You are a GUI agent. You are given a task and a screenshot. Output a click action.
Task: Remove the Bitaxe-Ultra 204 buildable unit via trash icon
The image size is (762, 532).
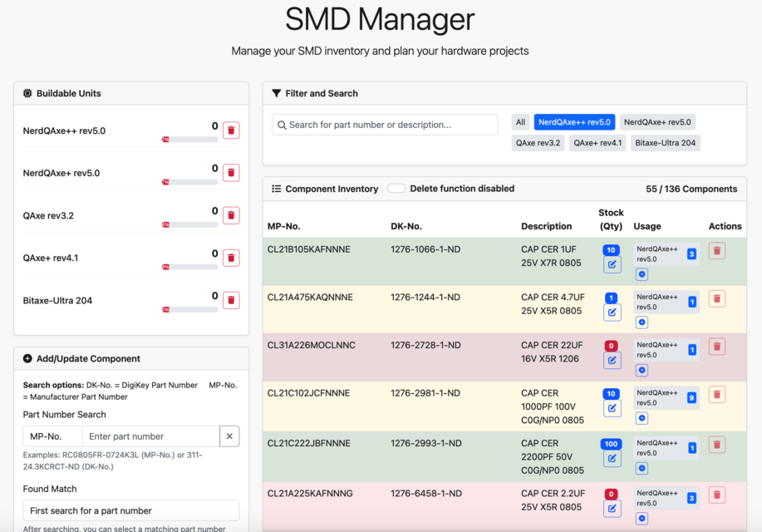click(230, 300)
